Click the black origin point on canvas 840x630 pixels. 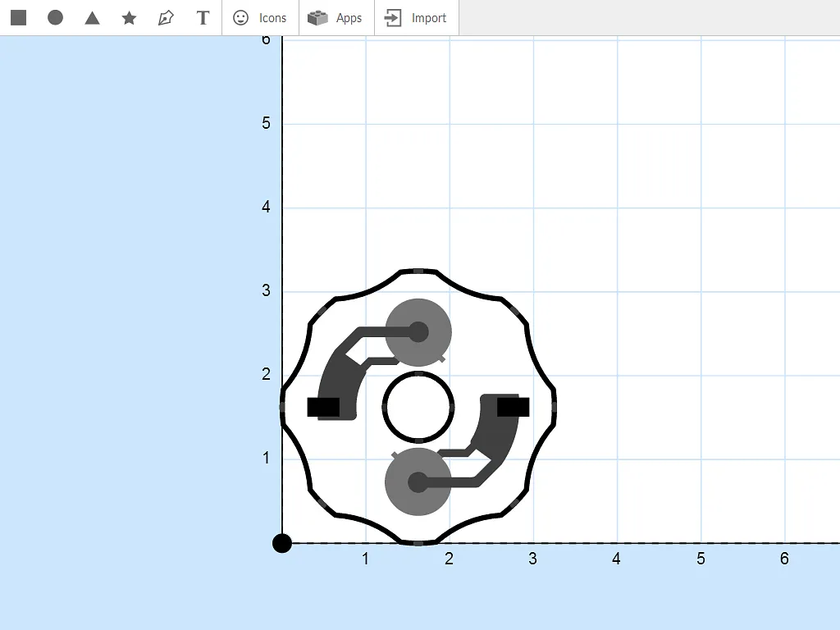click(x=282, y=543)
